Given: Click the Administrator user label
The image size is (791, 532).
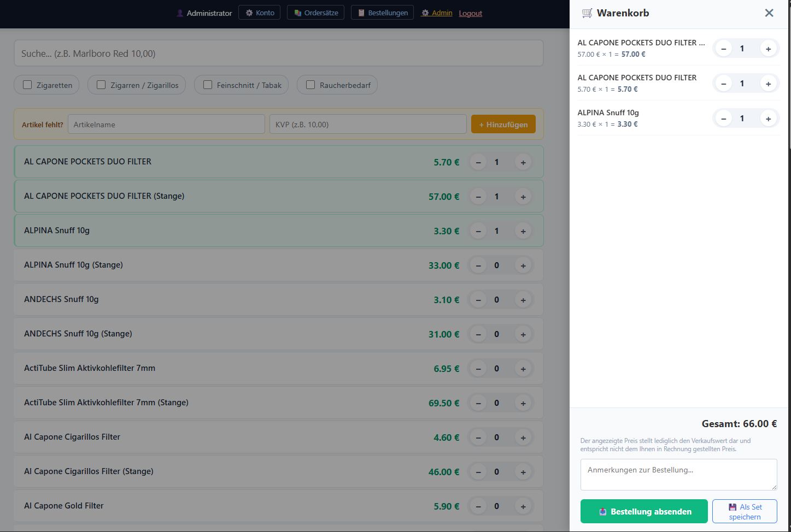Looking at the screenshot, I should click(204, 13).
